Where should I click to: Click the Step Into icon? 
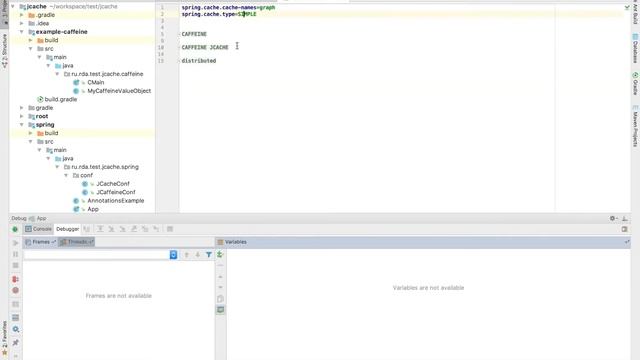pos(111,229)
